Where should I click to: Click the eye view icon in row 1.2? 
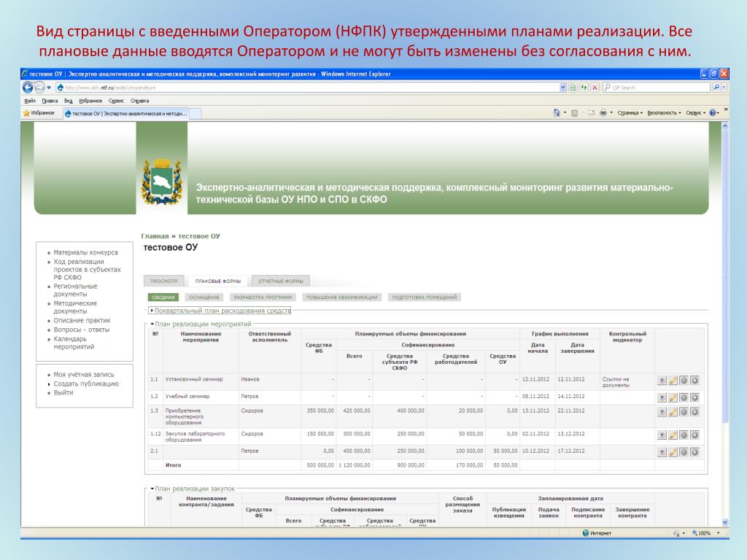[x=662, y=397]
